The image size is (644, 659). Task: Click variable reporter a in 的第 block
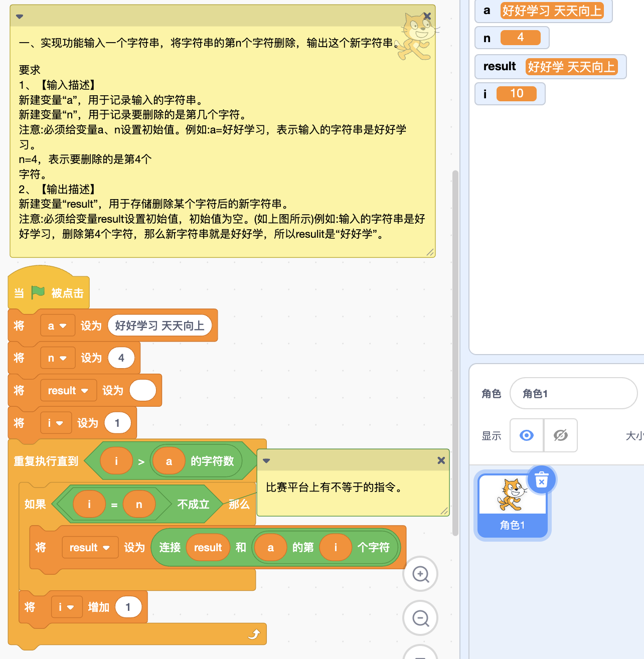[x=271, y=548]
